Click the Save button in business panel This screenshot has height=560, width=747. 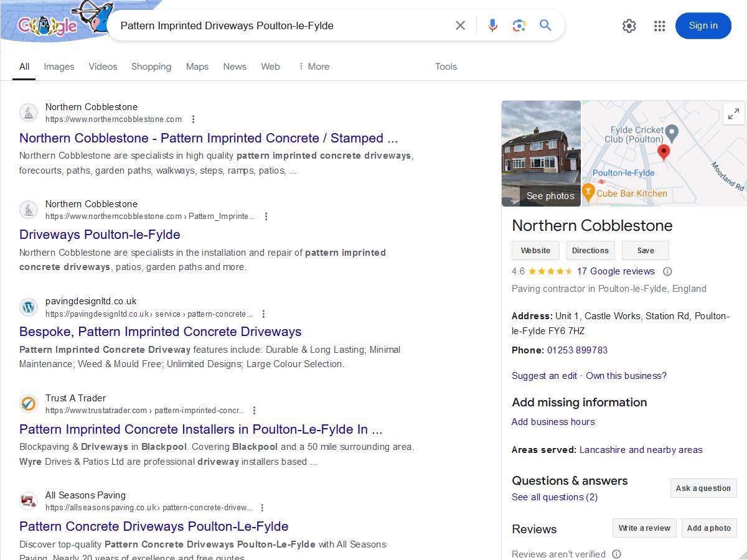click(x=646, y=251)
